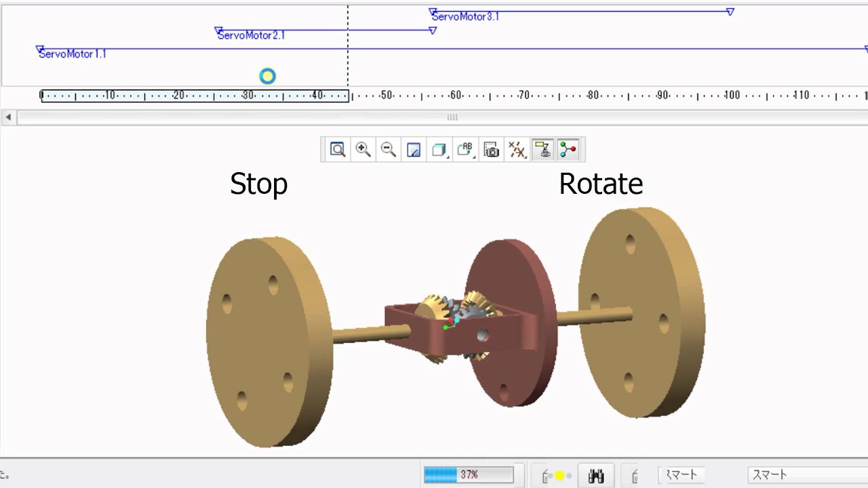Click the Zoom Out magnifier icon
This screenshot has height=488, width=868.
point(389,150)
